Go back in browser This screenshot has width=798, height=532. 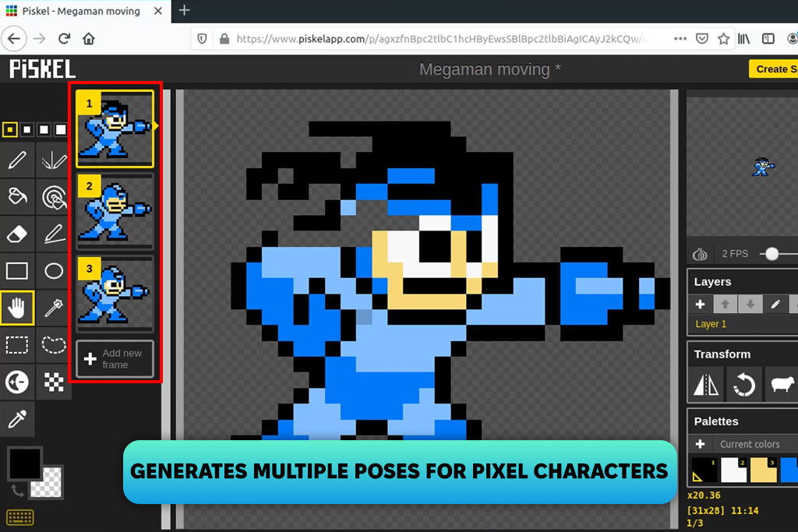pos(14,39)
